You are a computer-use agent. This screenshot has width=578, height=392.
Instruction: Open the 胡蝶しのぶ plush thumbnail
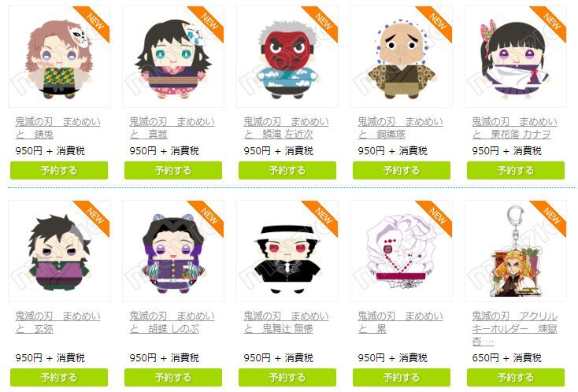click(x=173, y=251)
